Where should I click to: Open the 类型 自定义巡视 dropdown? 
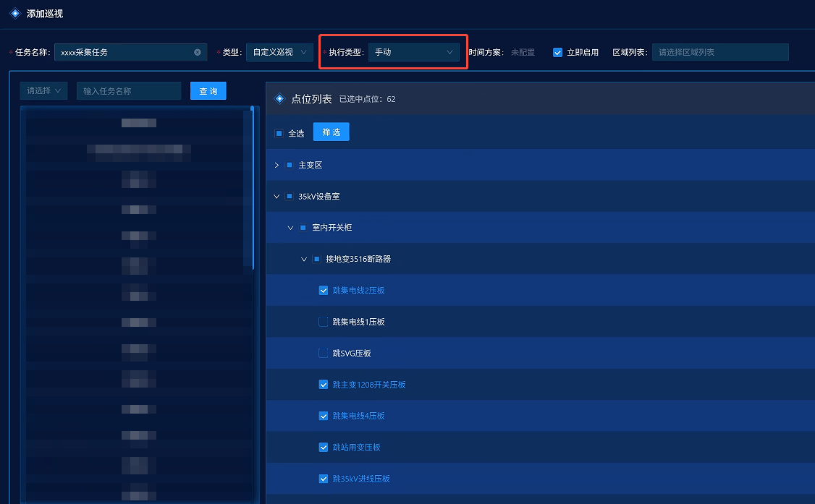279,52
